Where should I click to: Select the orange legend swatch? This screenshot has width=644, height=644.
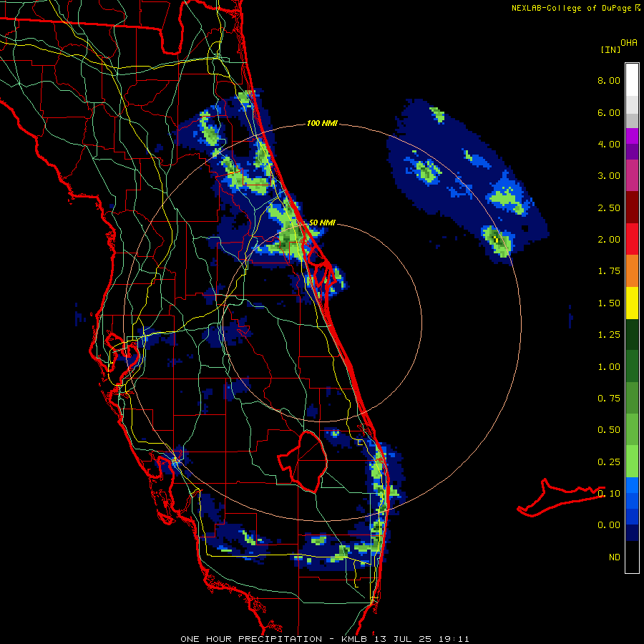632,271
